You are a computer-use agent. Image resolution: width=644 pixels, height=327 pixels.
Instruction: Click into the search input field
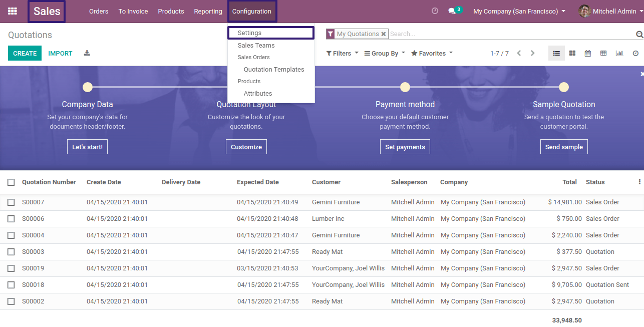coord(512,34)
